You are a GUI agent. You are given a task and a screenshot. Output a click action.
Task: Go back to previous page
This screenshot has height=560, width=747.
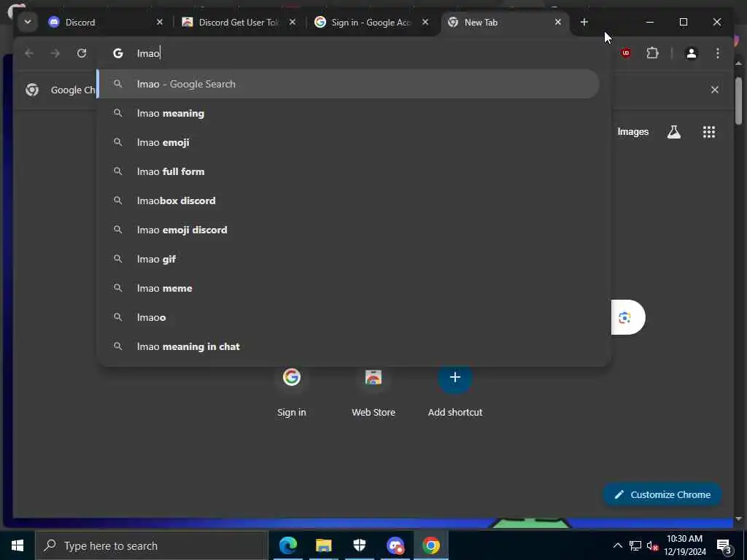tap(29, 52)
